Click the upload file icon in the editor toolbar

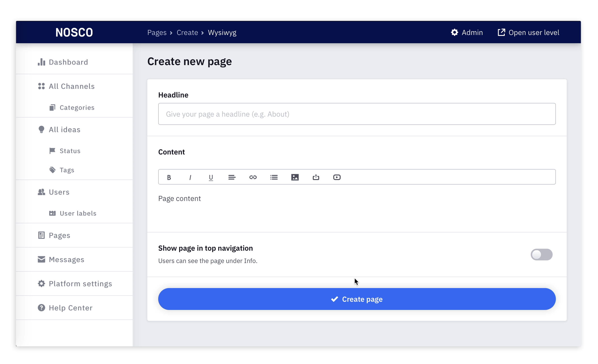pyautogui.click(x=316, y=177)
